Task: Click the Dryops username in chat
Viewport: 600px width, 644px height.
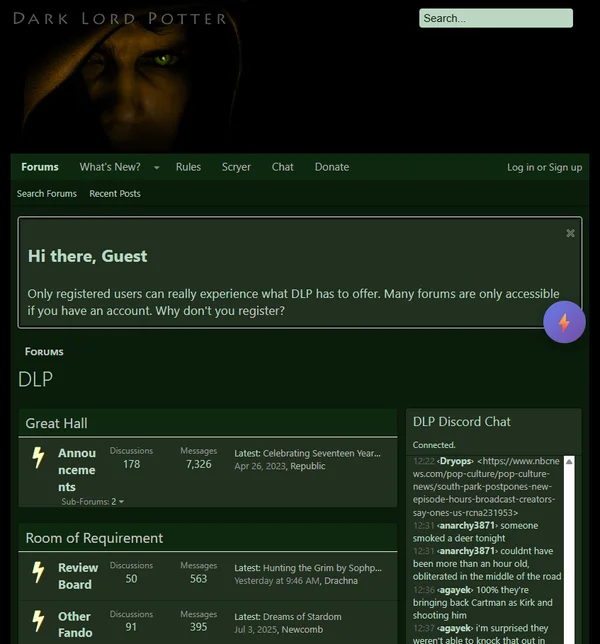Action: (x=455, y=461)
